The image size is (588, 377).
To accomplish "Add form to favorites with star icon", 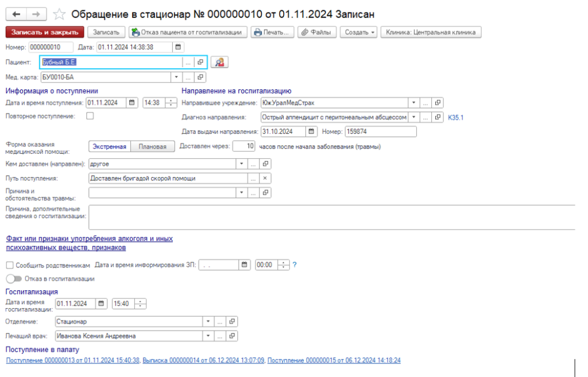I will pyautogui.click(x=59, y=14).
